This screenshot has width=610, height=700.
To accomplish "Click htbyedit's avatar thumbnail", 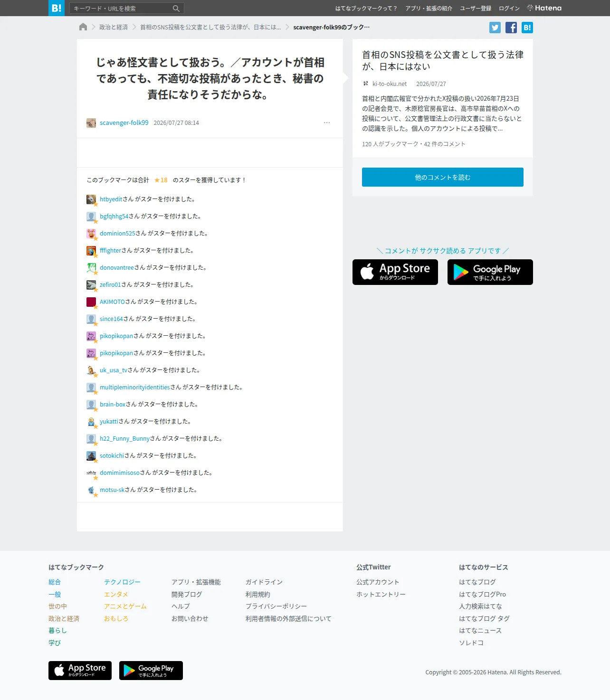I will 91,199.
